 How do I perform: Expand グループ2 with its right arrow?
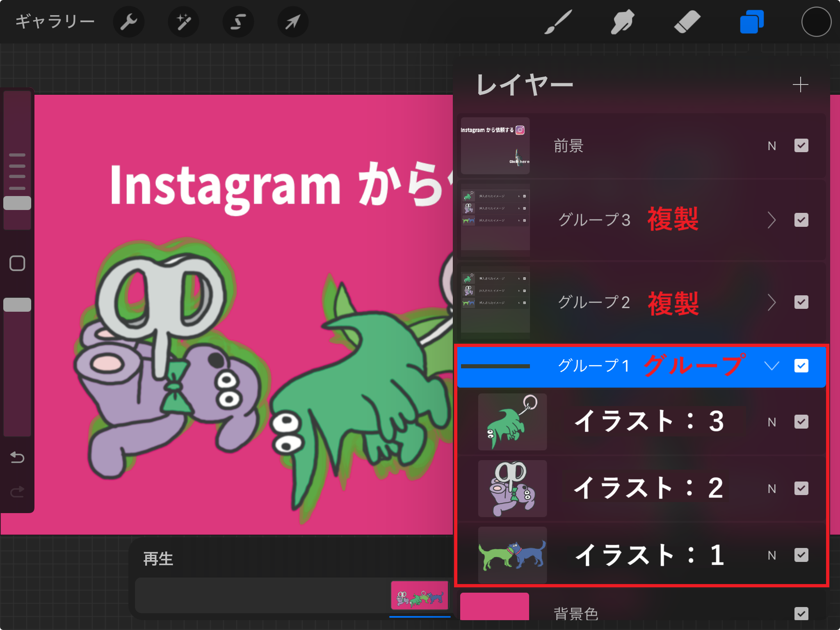(x=772, y=303)
